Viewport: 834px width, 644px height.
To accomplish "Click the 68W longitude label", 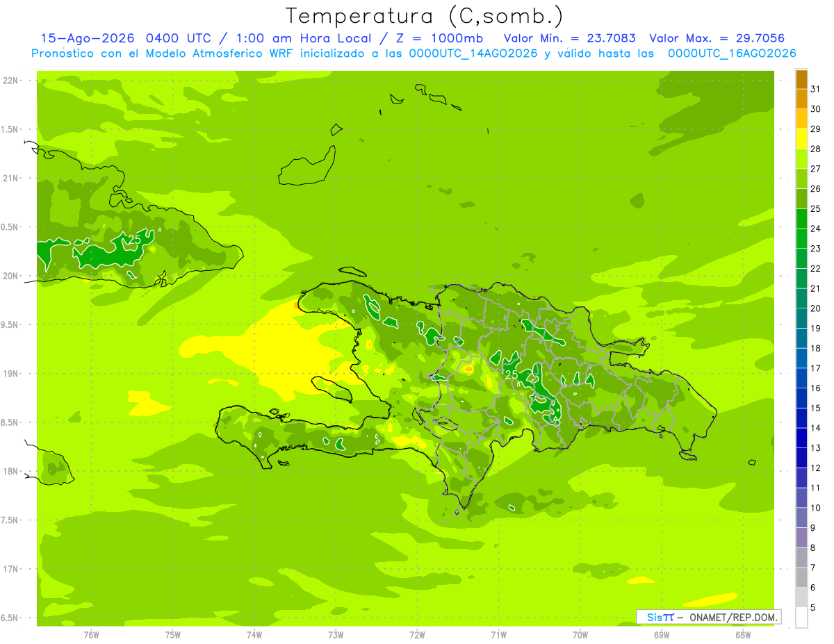I will [743, 635].
